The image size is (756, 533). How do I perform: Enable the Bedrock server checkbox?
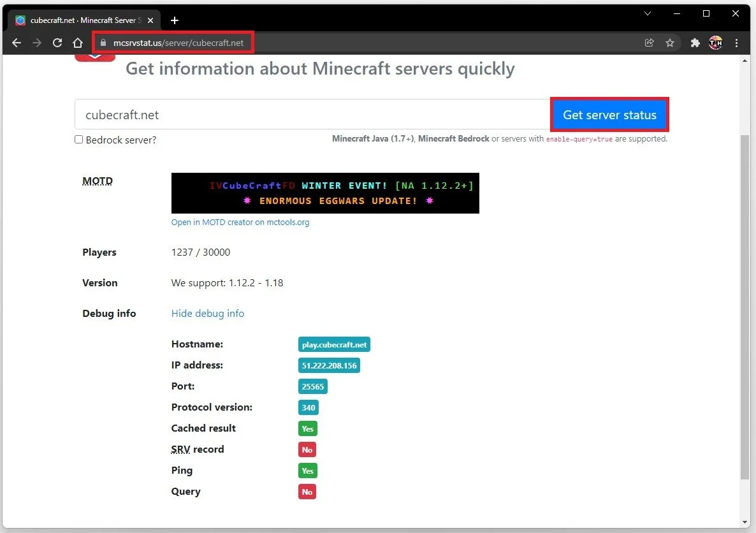click(78, 140)
